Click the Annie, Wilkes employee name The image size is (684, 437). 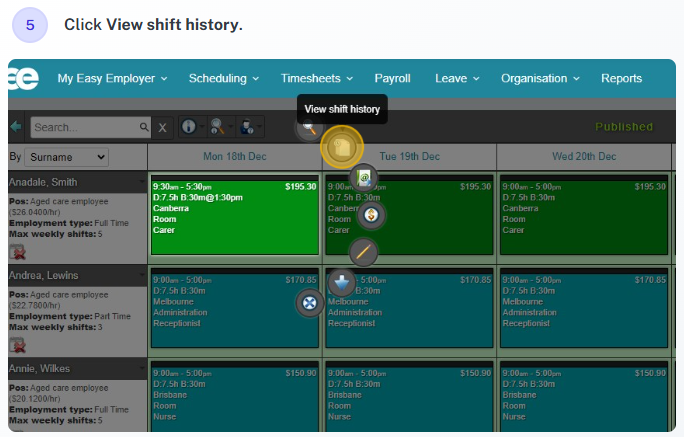39,369
